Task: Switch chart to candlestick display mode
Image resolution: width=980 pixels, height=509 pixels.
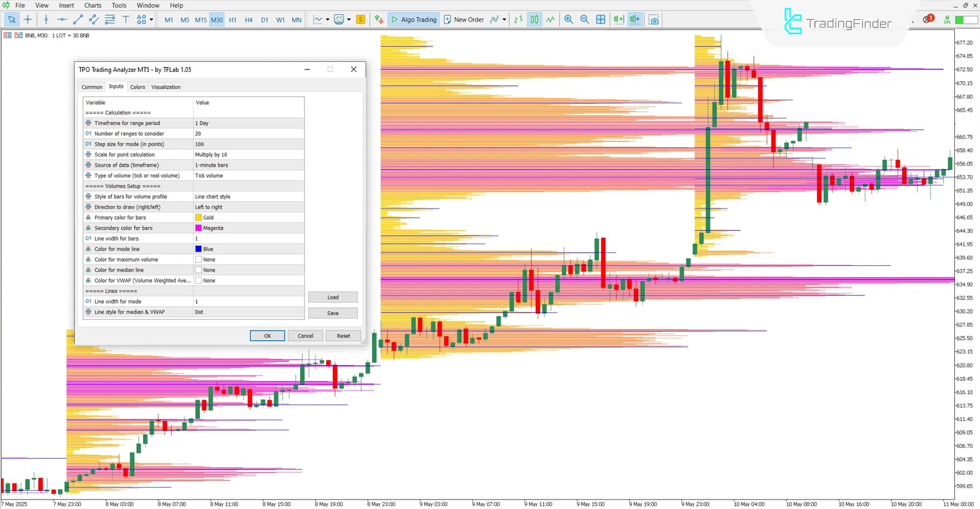Action: click(x=534, y=19)
